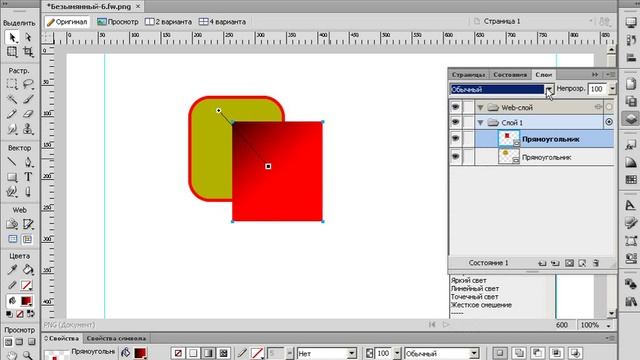The image size is (640, 360).
Task: Collapse the Web-слой layer triangle
Action: [480, 108]
